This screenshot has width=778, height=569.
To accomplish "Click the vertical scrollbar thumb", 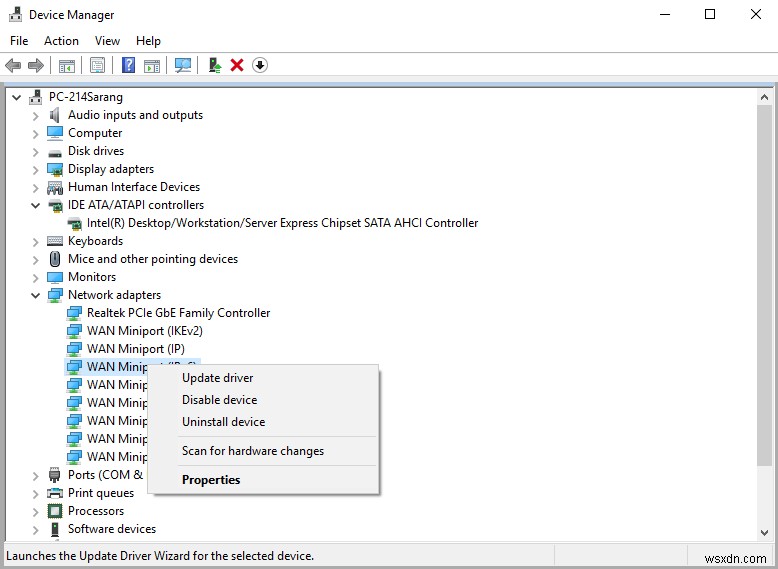I will [x=764, y=285].
